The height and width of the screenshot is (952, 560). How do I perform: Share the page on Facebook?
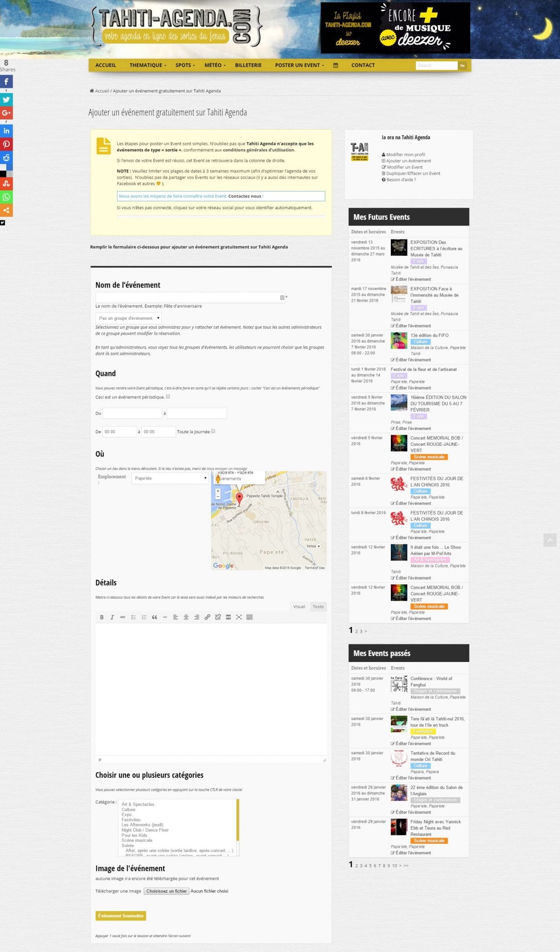tap(6, 82)
